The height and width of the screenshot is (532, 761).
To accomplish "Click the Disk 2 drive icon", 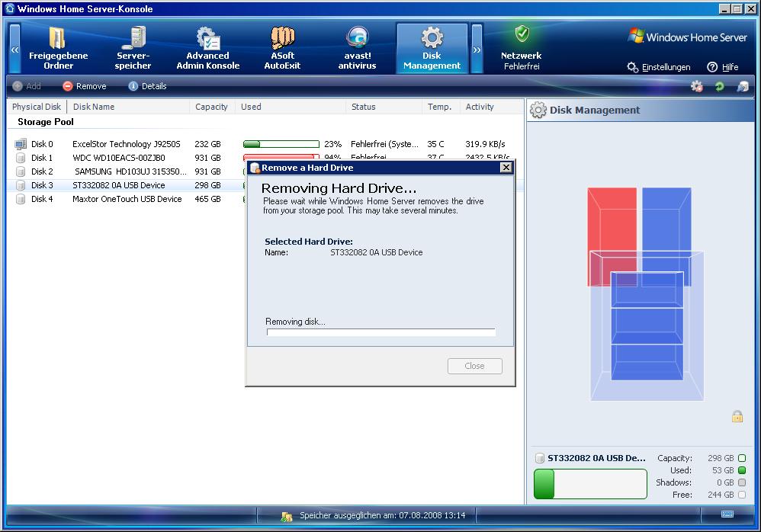I will click(x=21, y=171).
